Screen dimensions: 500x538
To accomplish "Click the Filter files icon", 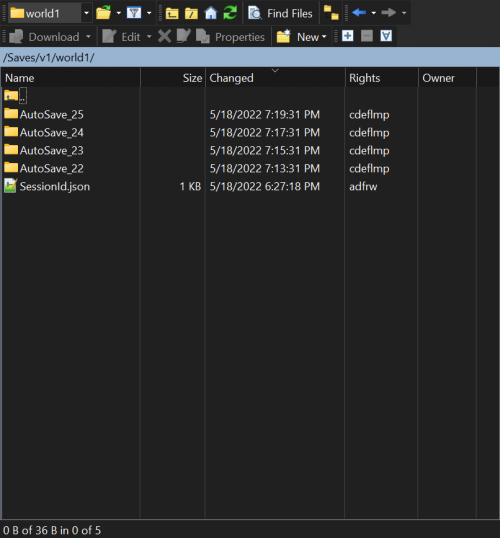I will 134,13.
